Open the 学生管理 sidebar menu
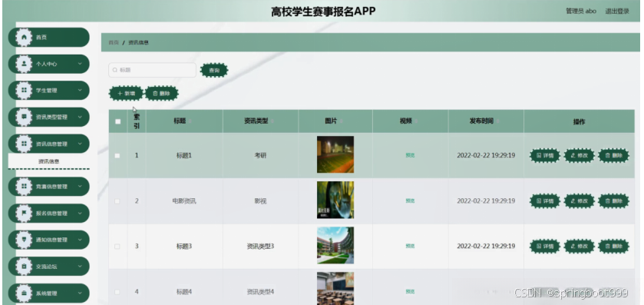644x305 pixels. [49, 91]
